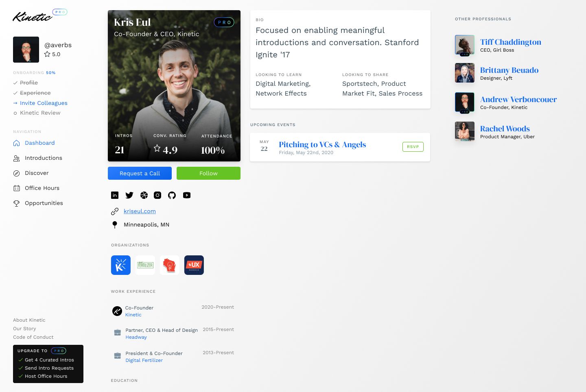Viewport: 586px width, 392px height.
Task: Open Invite Colleagues onboarding step
Action: pos(44,103)
